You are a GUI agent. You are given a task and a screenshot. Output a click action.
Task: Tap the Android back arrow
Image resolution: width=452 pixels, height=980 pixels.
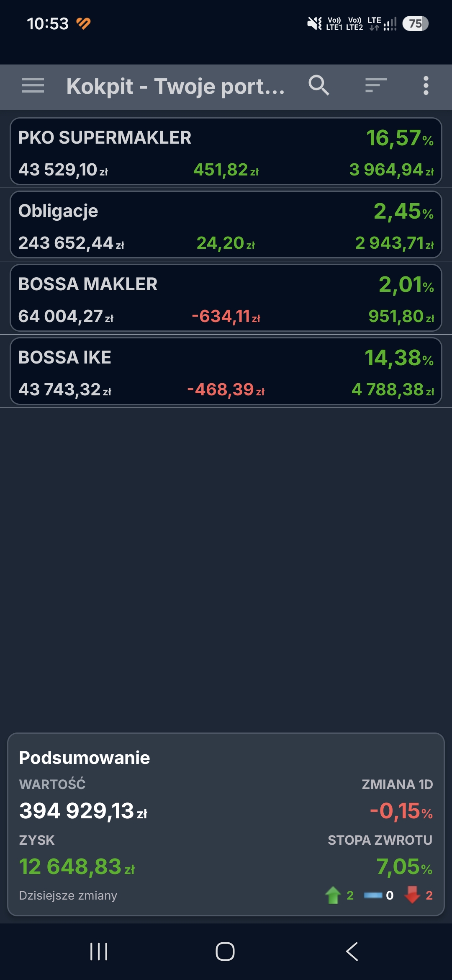[352, 952]
